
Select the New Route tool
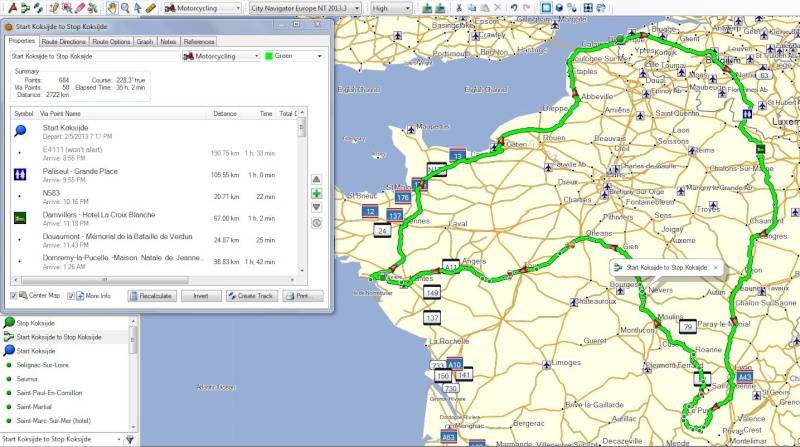point(25,8)
